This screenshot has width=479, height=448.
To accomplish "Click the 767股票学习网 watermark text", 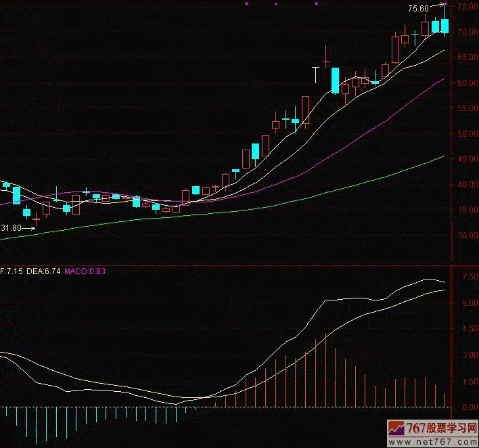I will (x=441, y=429).
